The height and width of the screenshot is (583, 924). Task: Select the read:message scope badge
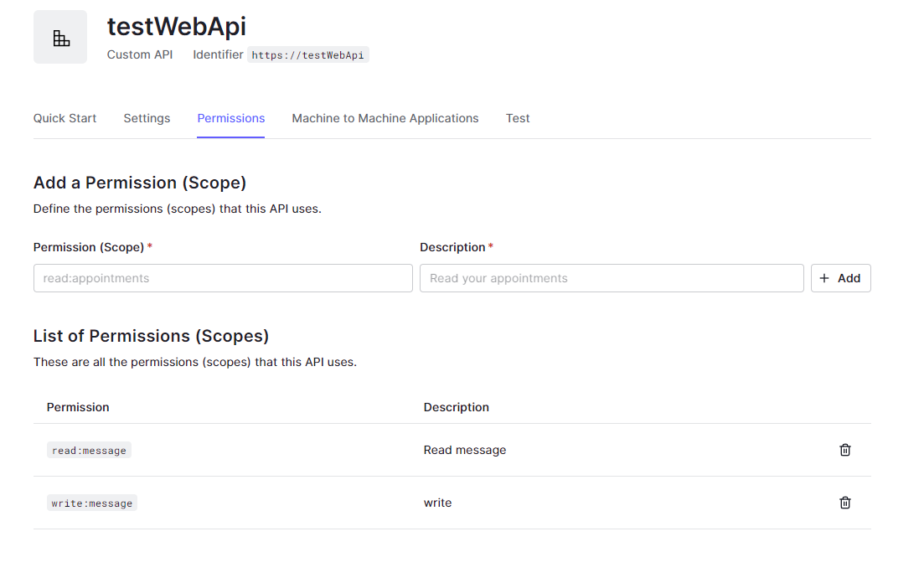89,450
